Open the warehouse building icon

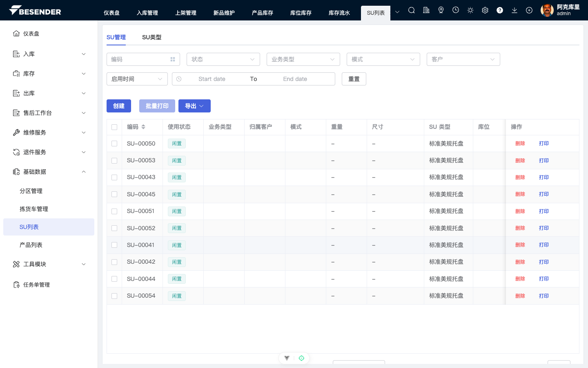(426, 10)
